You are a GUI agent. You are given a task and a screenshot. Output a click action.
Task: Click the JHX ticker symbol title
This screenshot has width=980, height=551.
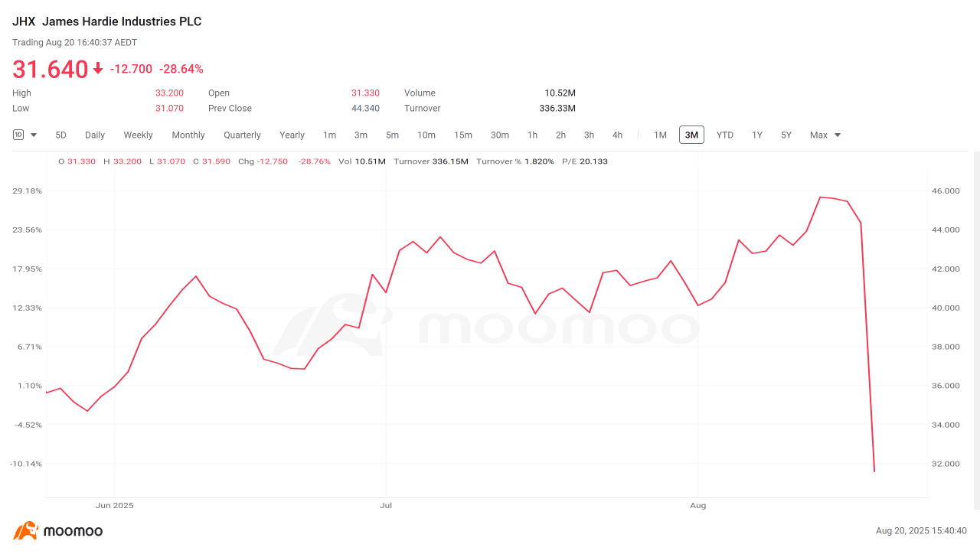24,21
